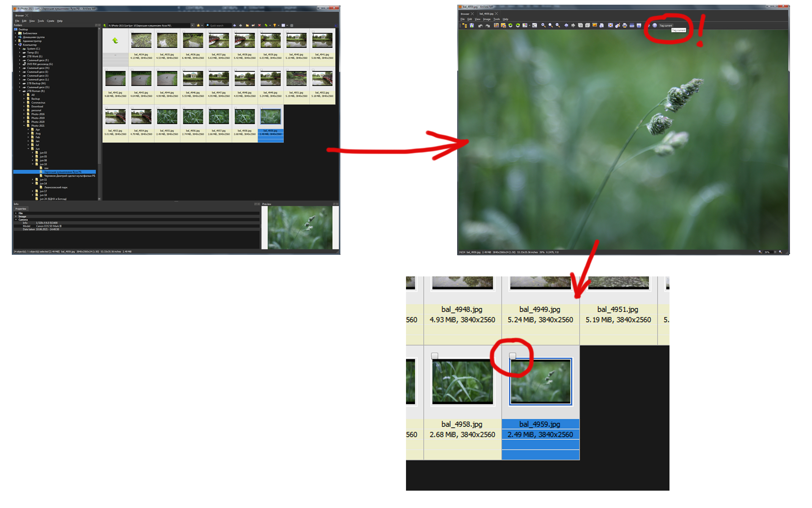
Task: Click the Save icon in viewer toolbar
Action: pyautogui.click(x=472, y=25)
